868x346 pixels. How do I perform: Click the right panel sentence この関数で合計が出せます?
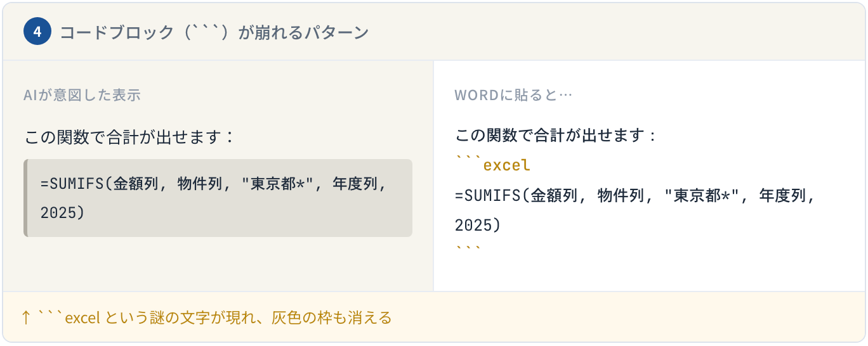point(555,136)
